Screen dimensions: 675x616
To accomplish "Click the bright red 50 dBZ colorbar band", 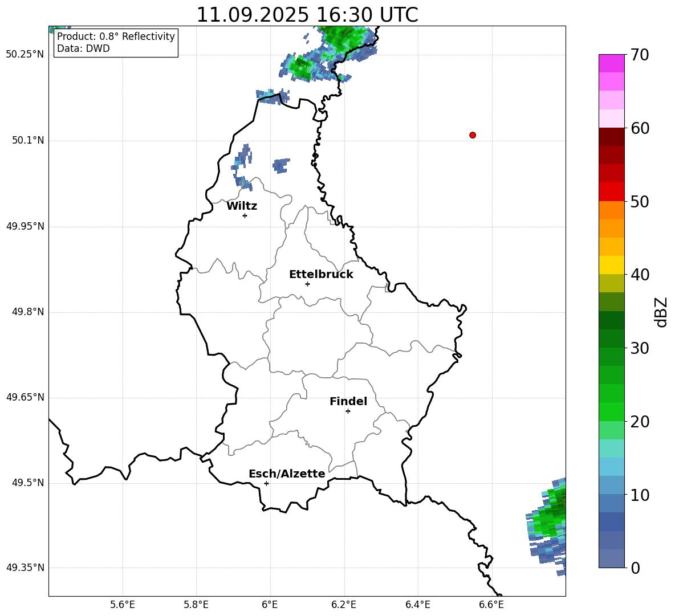I will 611,192.
